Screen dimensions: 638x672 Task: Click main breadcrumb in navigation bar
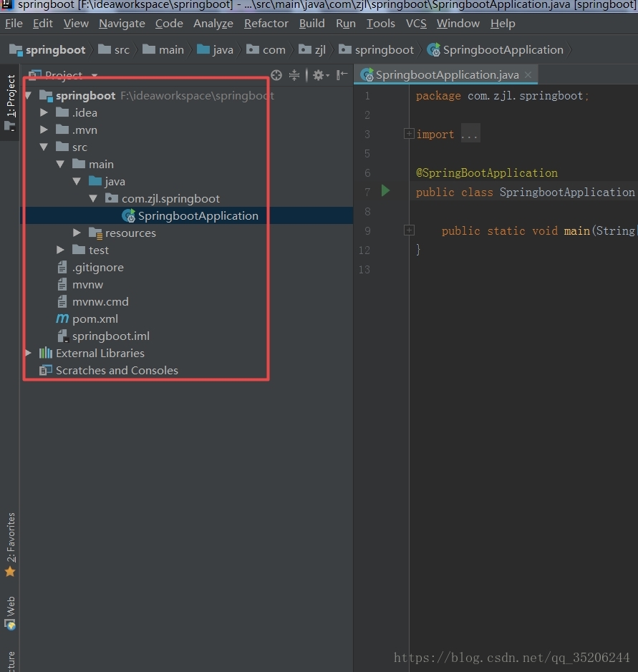[x=163, y=50]
